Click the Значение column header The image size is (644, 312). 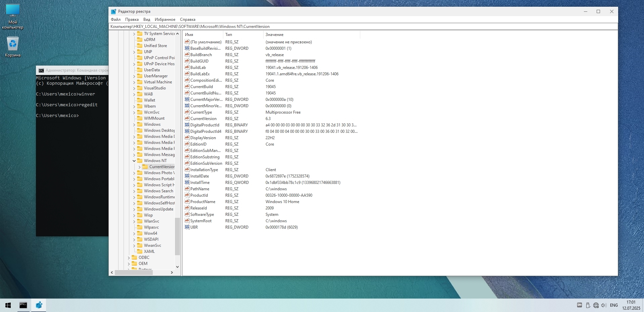[x=312, y=35]
